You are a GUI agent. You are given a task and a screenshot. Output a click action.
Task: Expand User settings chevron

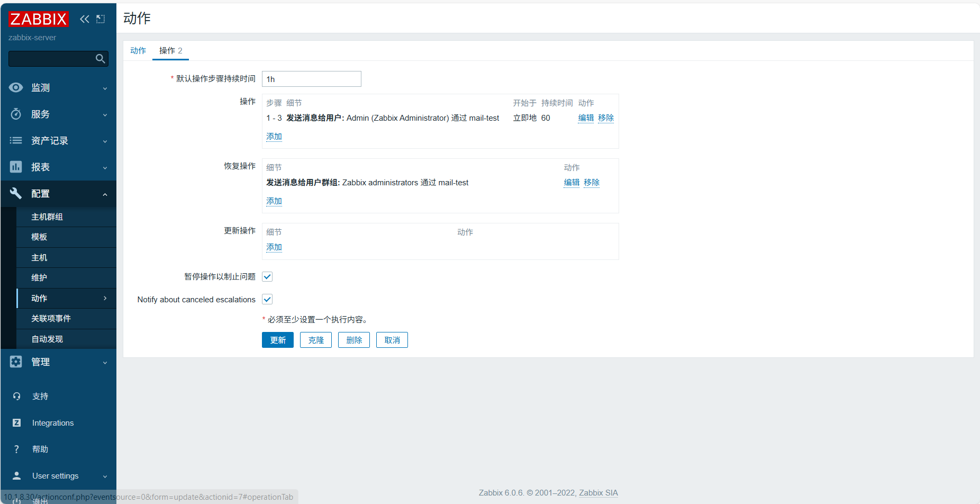[x=105, y=476]
